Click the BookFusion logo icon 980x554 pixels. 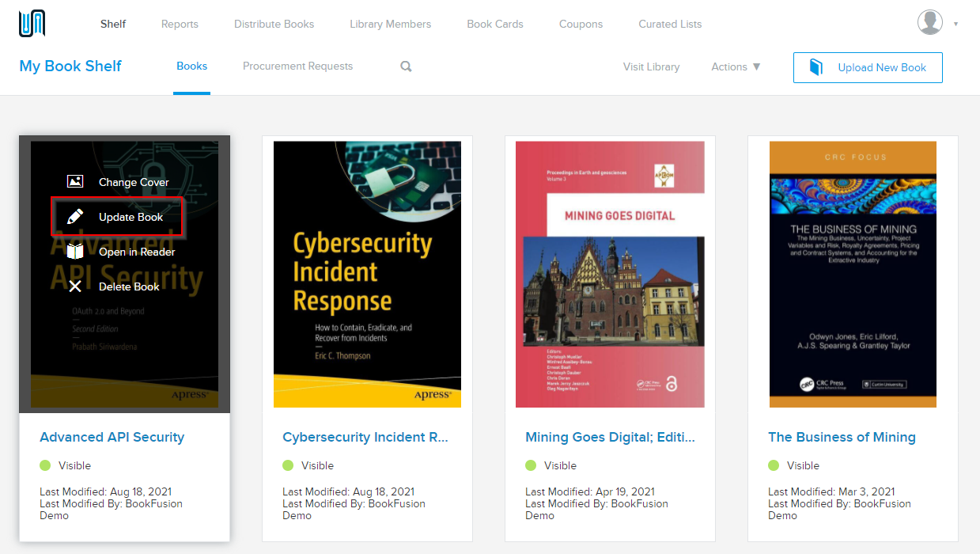pyautogui.click(x=32, y=24)
